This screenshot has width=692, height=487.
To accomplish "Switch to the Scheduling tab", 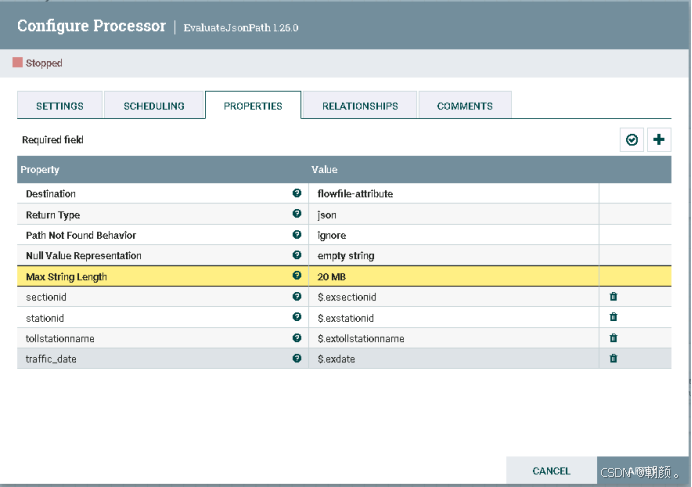I will (x=154, y=106).
